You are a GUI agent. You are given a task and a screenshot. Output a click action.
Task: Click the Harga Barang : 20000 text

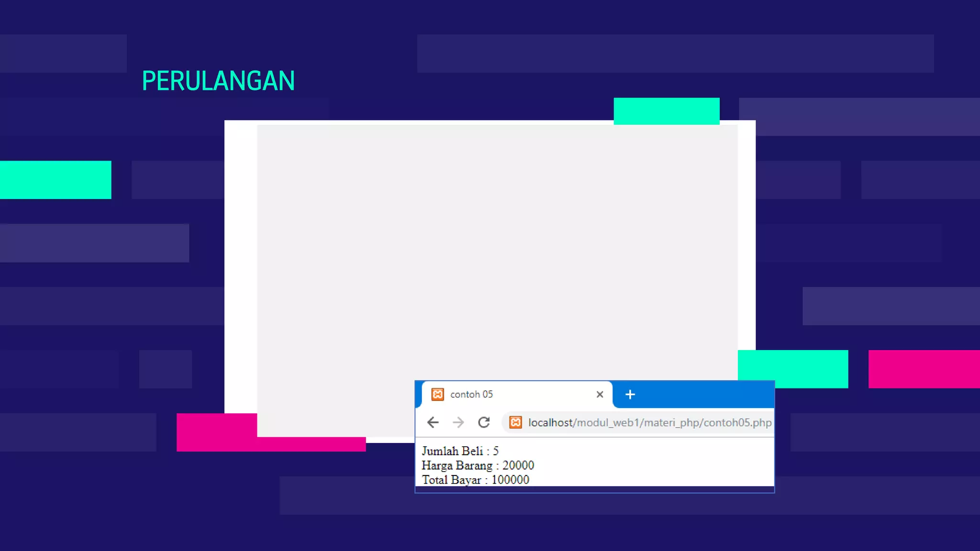click(x=478, y=465)
